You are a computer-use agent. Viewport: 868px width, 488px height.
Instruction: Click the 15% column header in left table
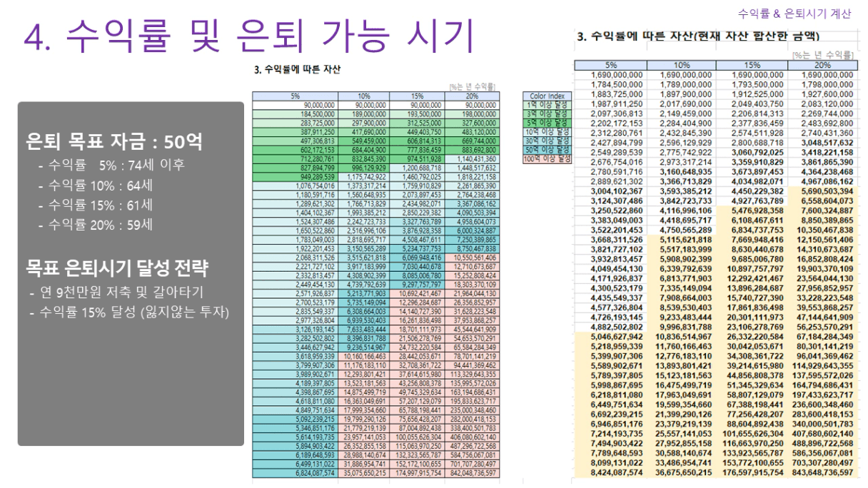coord(417,96)
